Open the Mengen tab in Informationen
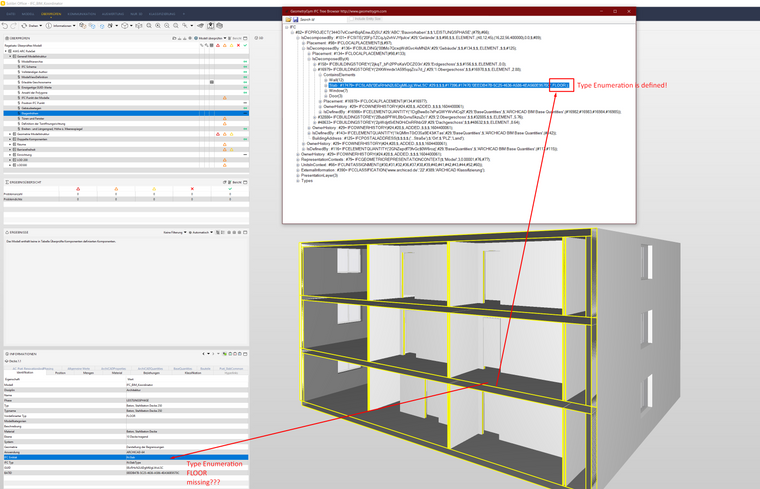Viewport: 760px width, 489px height. (x=88, y=373)
